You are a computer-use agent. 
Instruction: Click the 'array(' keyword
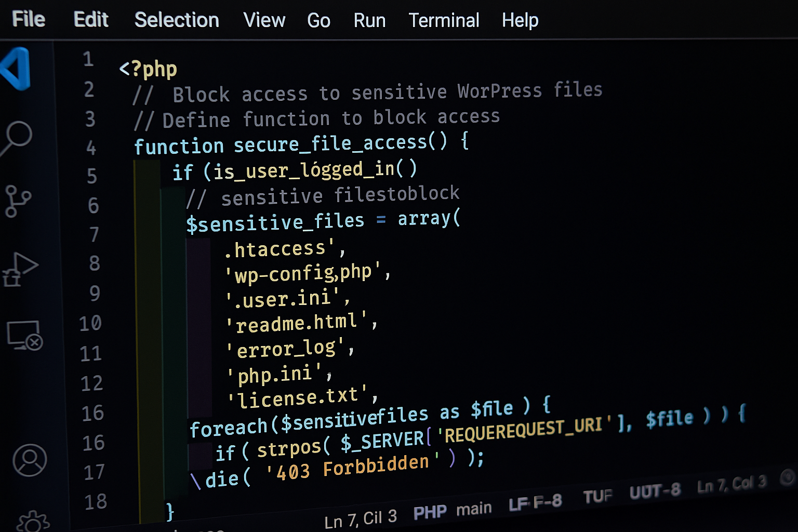429,218
